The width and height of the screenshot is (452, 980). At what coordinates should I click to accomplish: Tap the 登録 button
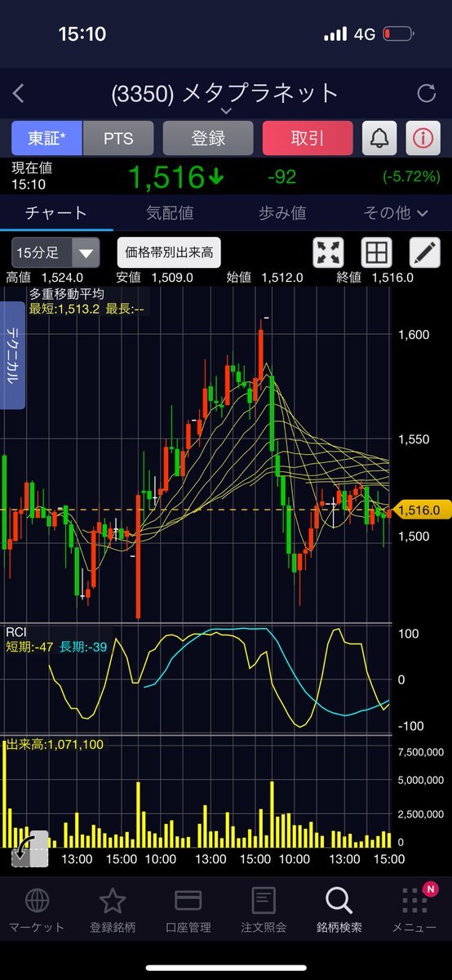[208, 138]
